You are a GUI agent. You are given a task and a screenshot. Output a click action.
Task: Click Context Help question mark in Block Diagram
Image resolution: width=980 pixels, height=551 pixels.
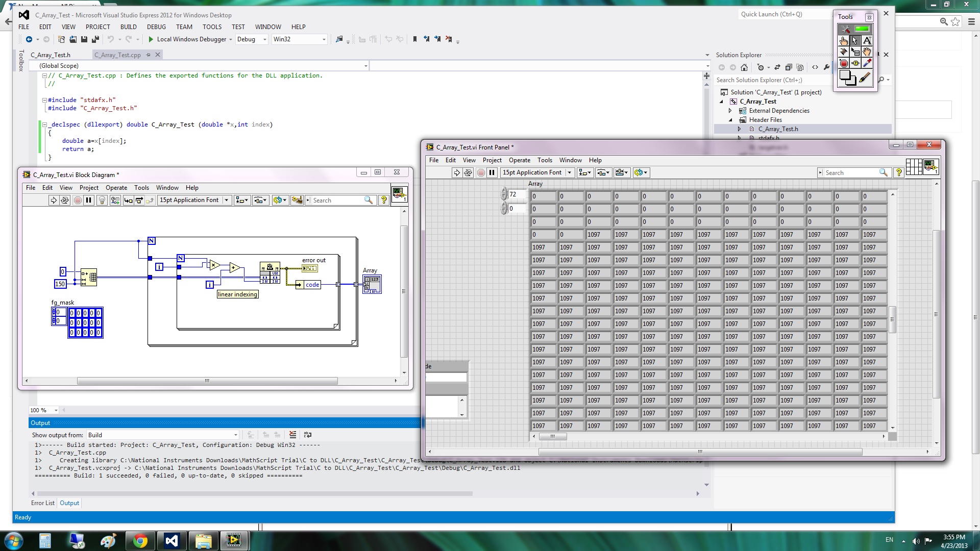pos(384,201)
